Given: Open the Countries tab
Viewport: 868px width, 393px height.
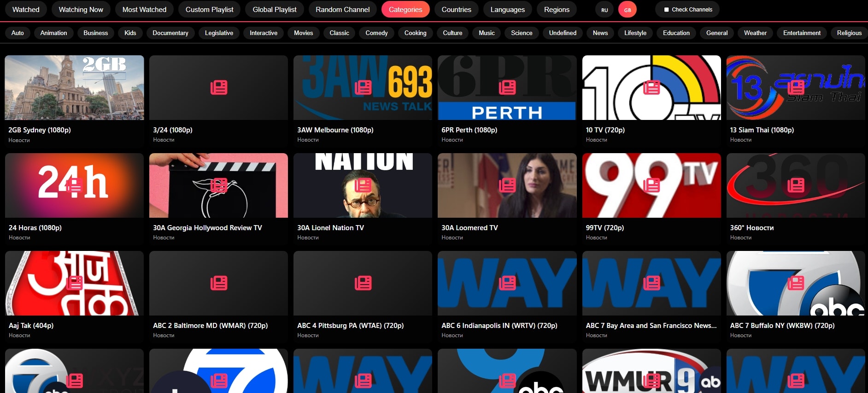Looking at the screenshot, I should pos(457,9).
